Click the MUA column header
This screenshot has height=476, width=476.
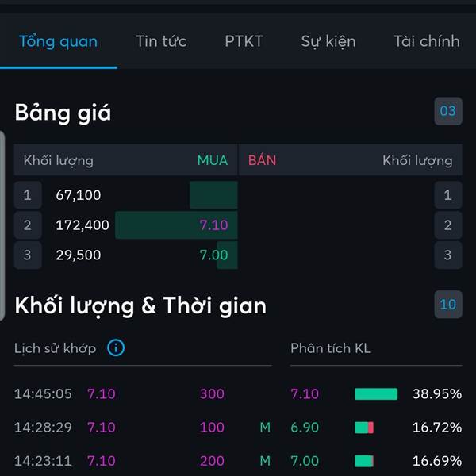pos(213,160)
